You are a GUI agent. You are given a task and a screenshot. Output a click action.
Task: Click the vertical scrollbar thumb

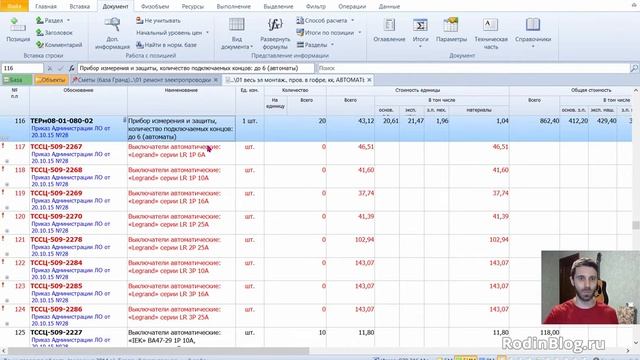tap(636, 225)
